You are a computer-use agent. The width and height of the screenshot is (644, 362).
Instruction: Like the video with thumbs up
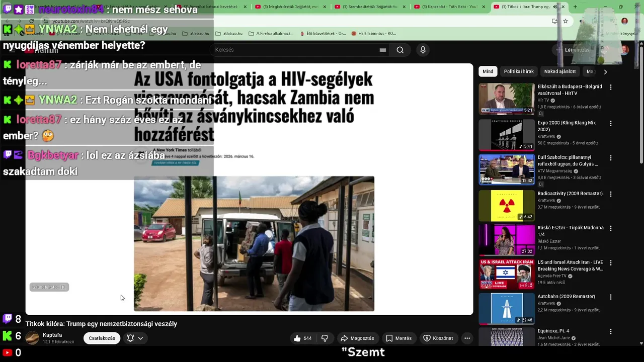pos(303,338)
